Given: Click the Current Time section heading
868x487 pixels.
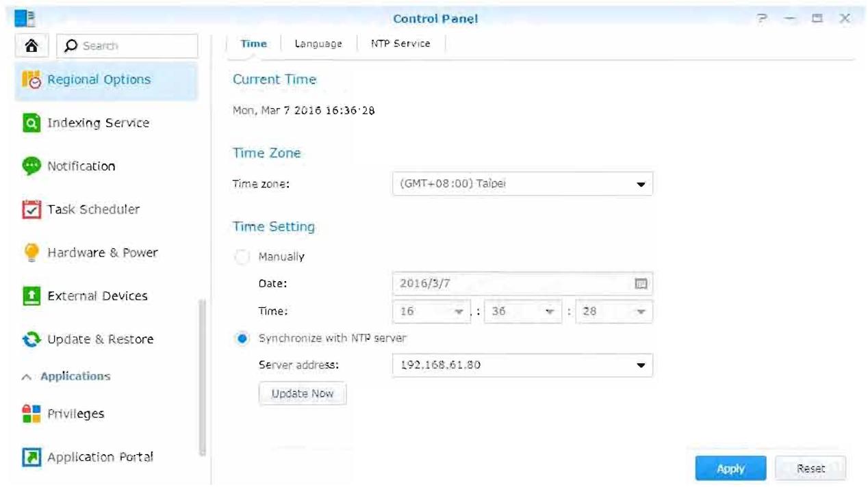Looking at the screenshot, I should 275,79.
